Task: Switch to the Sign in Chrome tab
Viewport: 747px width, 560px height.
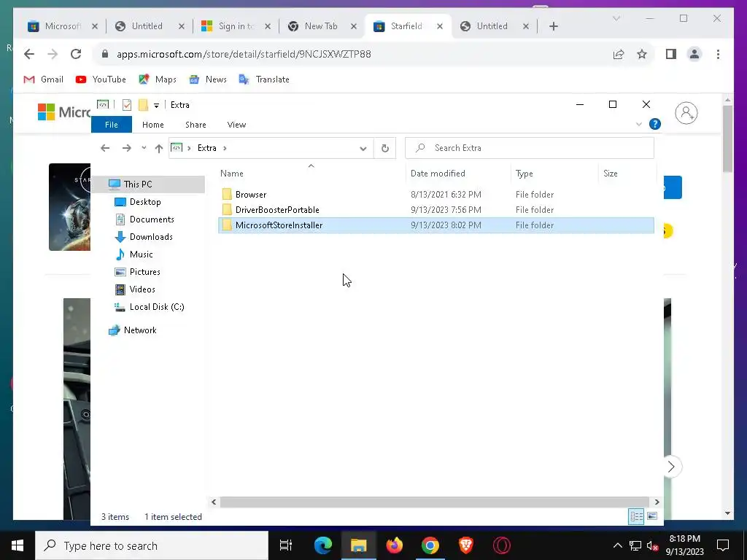Action: (236, 26)
